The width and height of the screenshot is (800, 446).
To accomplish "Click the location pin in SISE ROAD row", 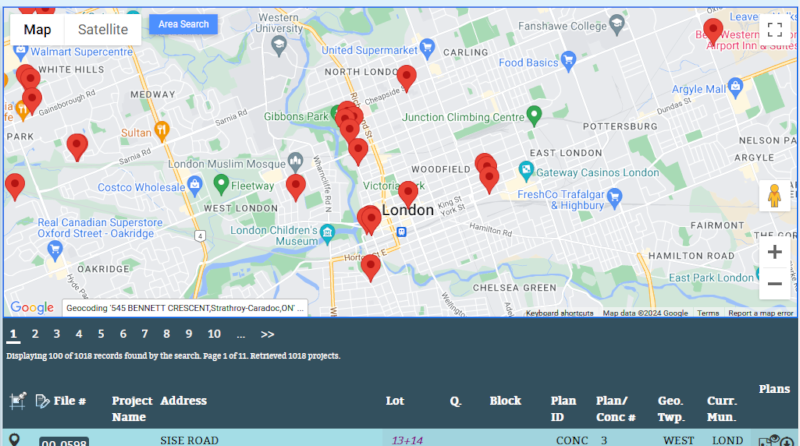I will tap(14, 439).
